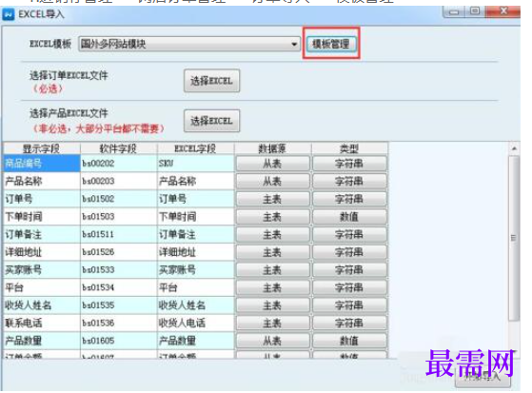Select the 产品名称 display field cell
The width and height of the screenshot is (532, 393).
pos(42,181)
